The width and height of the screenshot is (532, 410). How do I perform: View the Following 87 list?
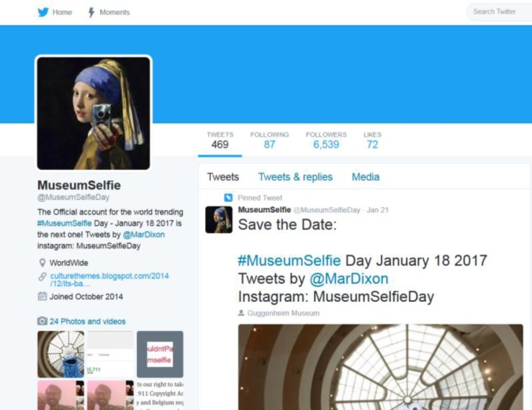click(269, 140)
